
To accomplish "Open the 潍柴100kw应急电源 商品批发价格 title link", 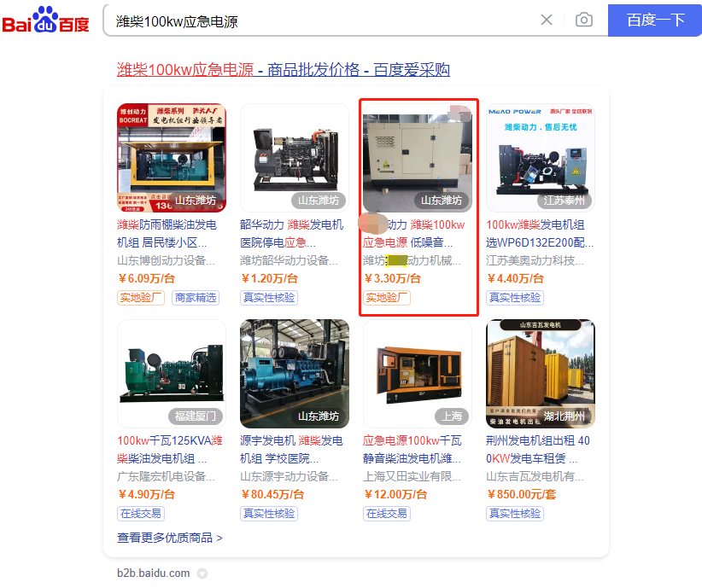I will pos(284,70).
